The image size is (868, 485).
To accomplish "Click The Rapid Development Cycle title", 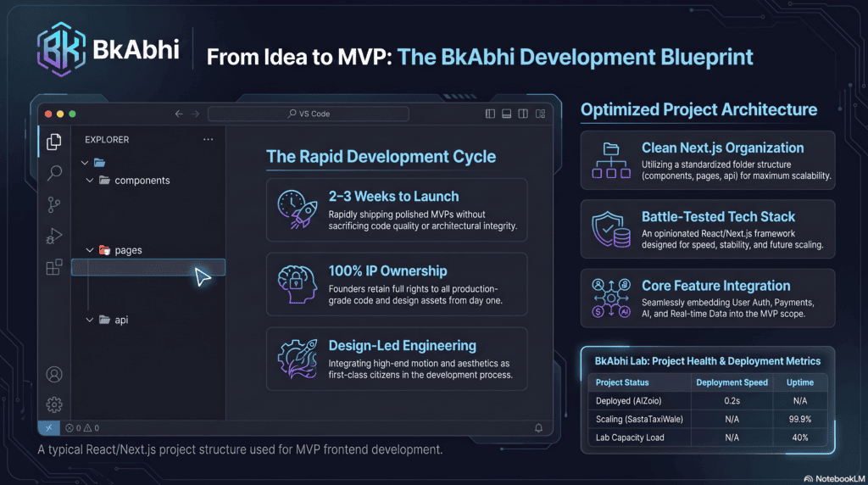I will coord(381,157).
